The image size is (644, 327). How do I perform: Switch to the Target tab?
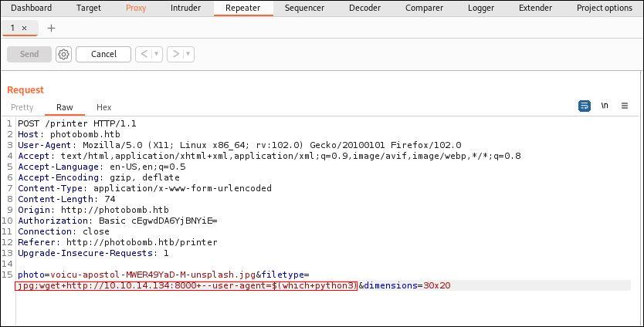pos(88,8)
